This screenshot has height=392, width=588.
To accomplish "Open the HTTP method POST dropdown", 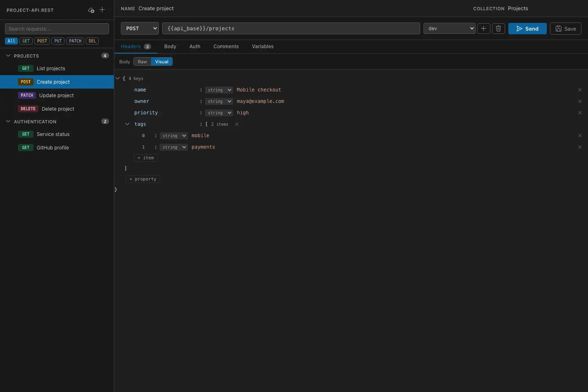I will click(x=140, y=29).
